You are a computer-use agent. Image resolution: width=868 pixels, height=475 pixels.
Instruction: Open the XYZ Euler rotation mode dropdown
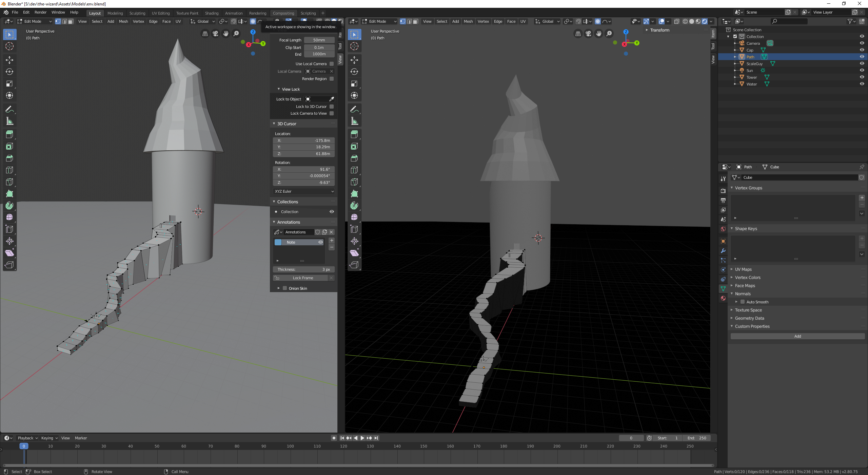pos(304,191)
